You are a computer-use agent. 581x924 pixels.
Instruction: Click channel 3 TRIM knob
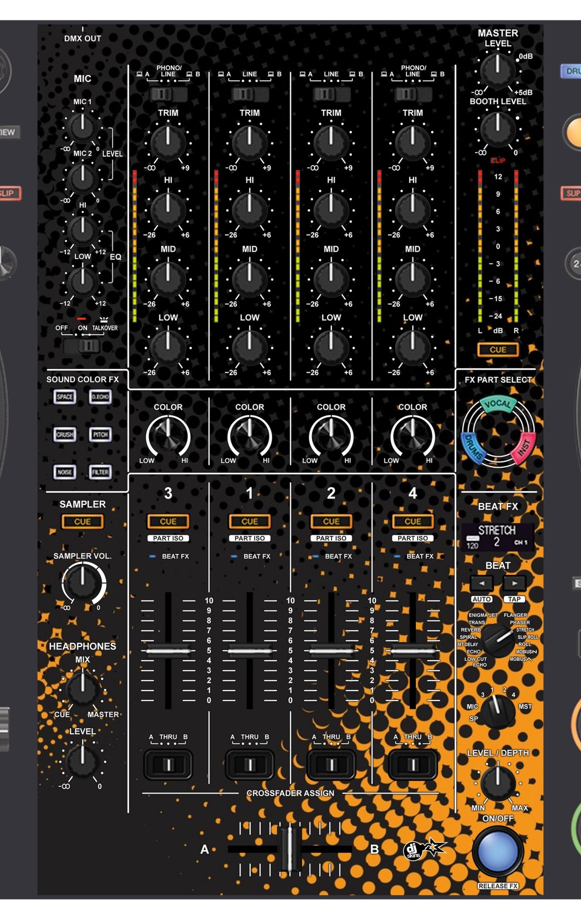(168, 143)
